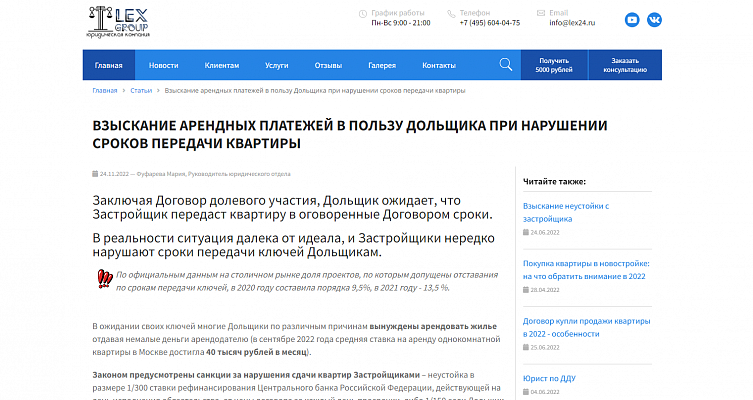Go to Главная in navigation bar
The width and height of the screenshot is (753, 400).
coord(109,65)
